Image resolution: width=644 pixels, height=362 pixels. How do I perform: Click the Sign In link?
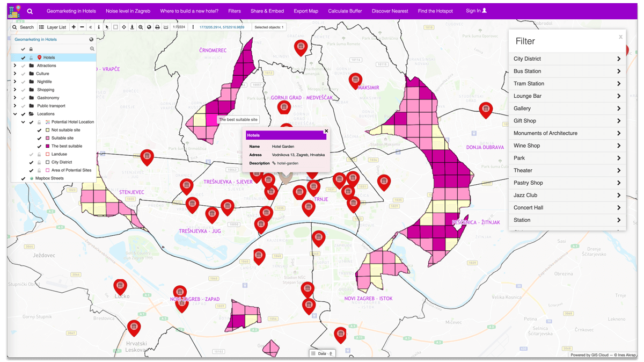click(476, 11)
